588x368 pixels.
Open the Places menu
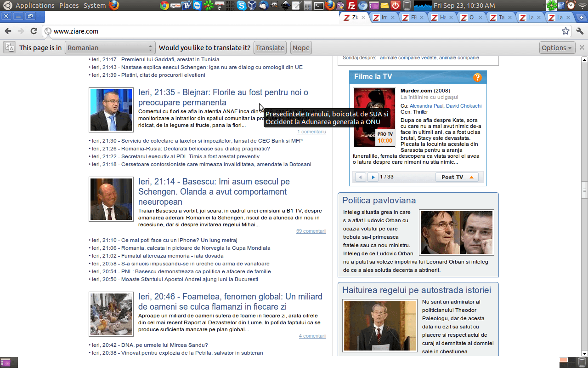(x=69, y=6)
